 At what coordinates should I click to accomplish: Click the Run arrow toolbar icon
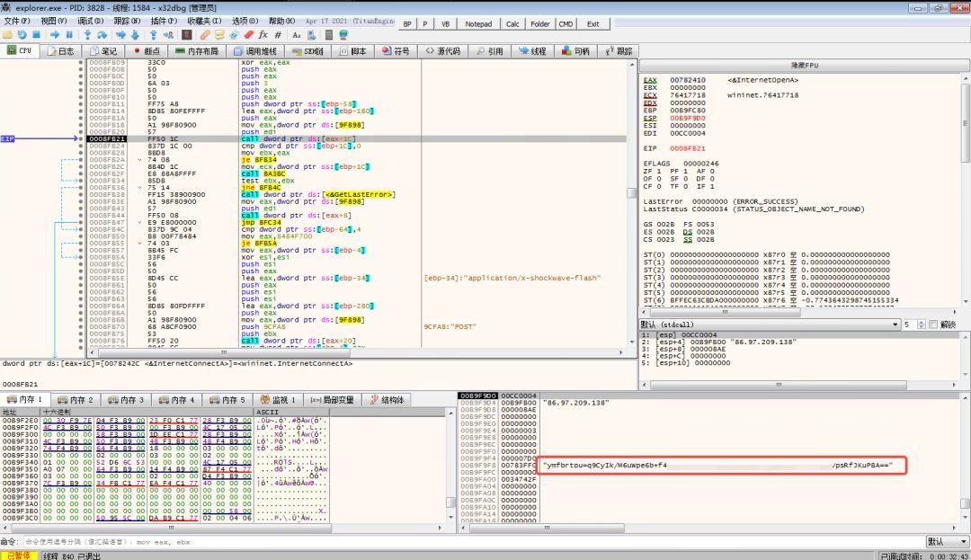tap(54, 35)
